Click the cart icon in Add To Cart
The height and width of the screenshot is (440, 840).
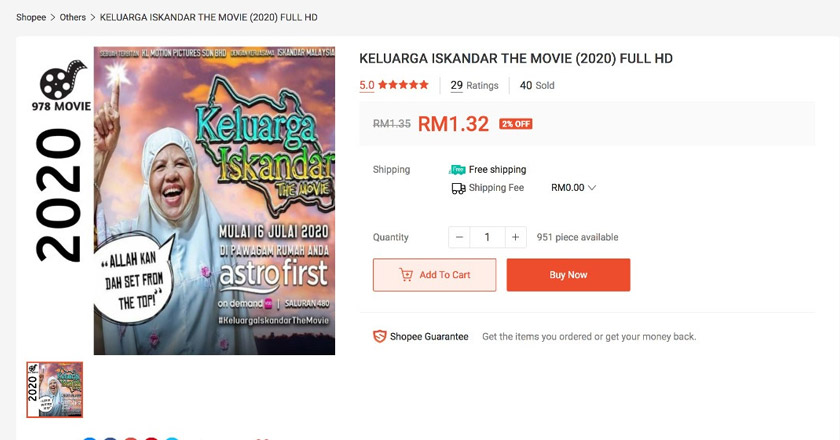[x=406, y=275]
